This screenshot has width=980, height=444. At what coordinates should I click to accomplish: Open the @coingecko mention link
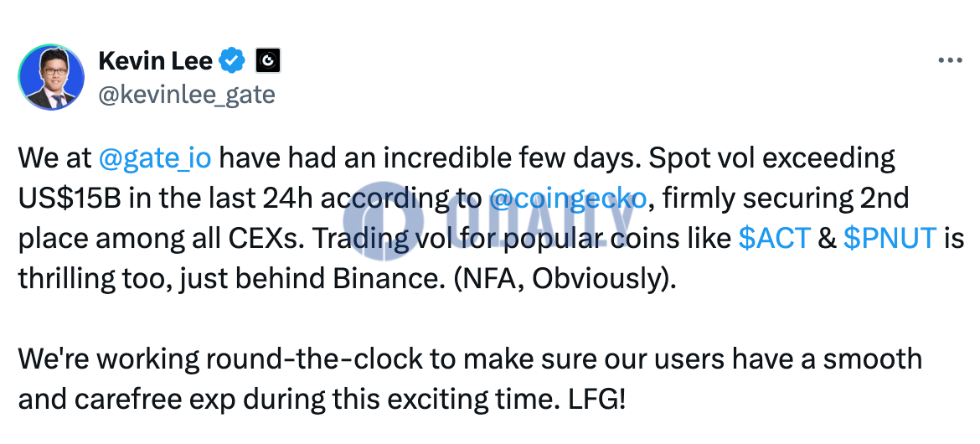[x=567, y=199]
